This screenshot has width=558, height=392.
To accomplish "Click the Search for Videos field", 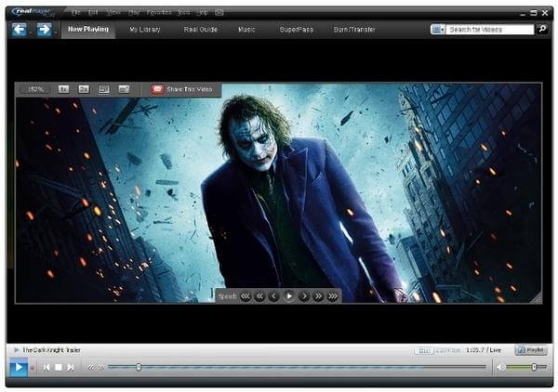I will [490, 29].
